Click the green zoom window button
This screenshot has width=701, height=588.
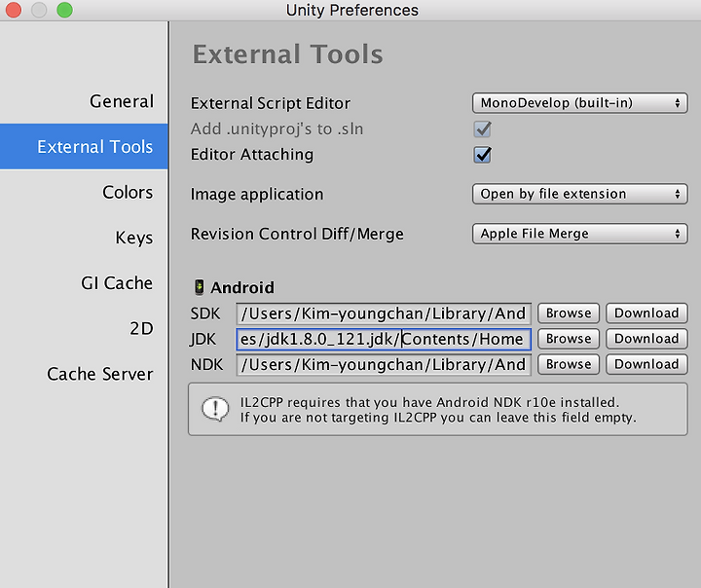[x=65, y=10]
